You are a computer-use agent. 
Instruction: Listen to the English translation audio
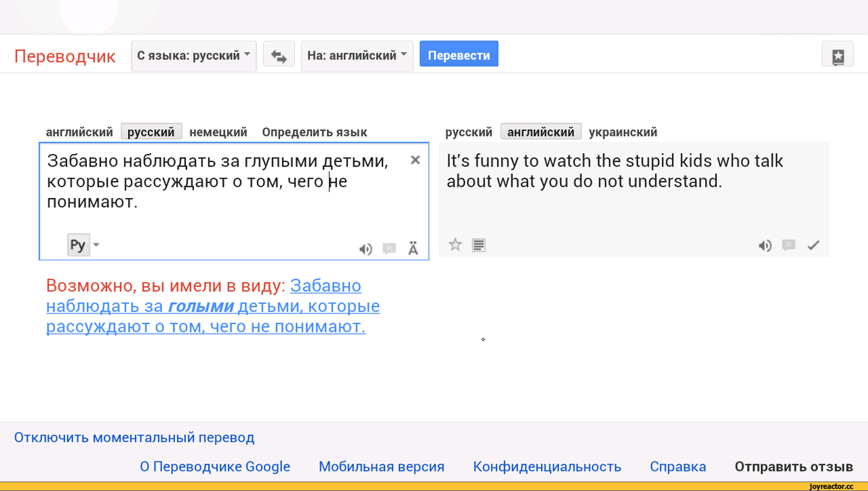coord(765,245)
